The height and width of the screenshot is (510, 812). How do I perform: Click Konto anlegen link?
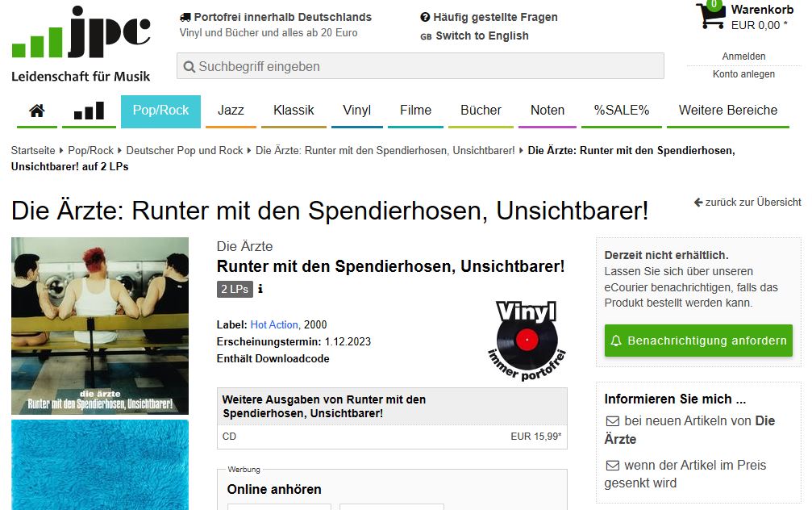pyautogui.click(x=743, y=74)
